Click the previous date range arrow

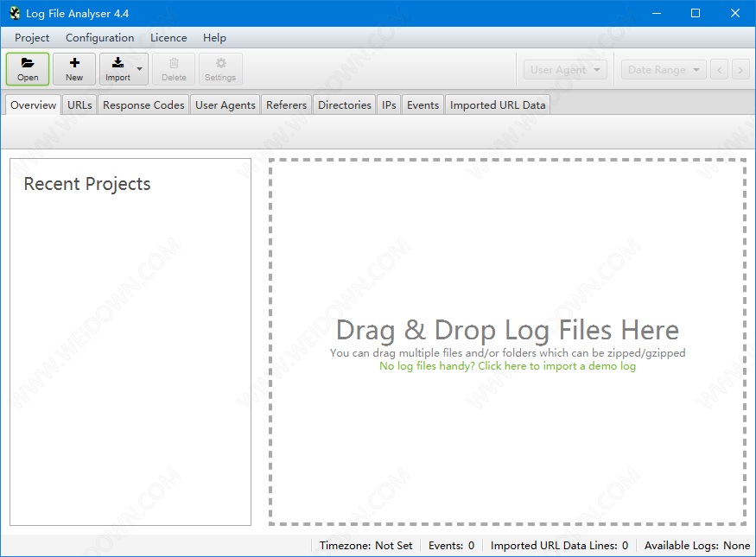tap(719, 70)
